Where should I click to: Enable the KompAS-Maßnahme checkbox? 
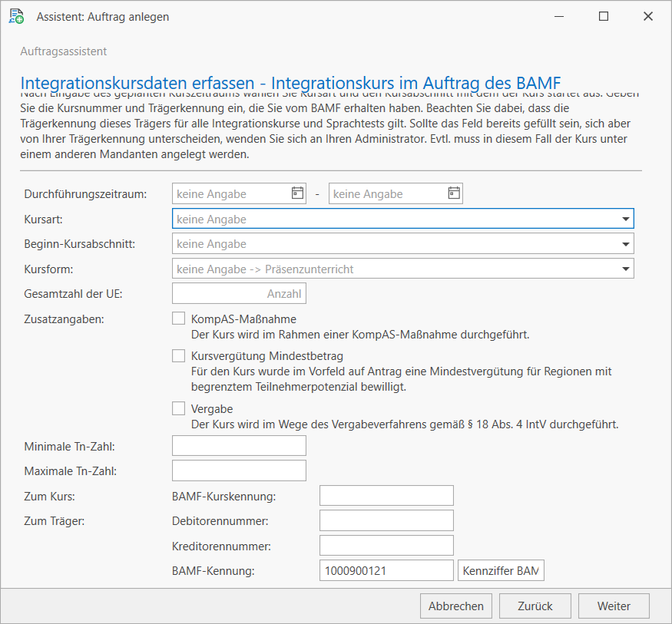click(179, 319)
